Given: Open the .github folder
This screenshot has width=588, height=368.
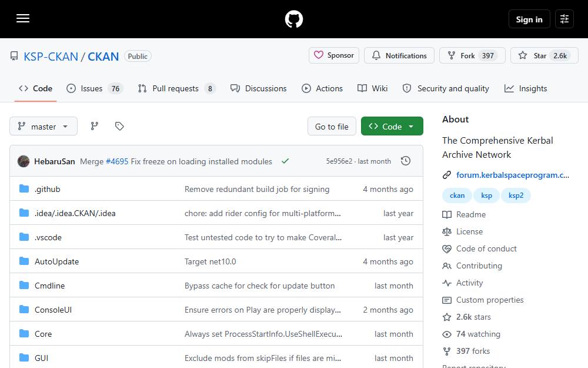Looking at the screenshot, I should [x=48, y=189].
